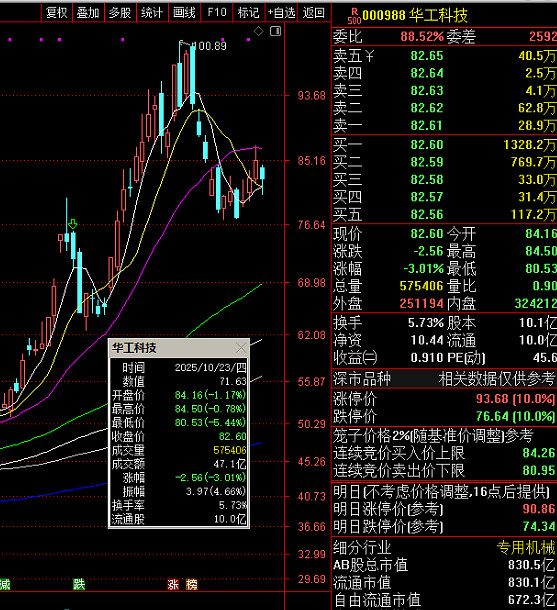This screenshot has width=557, height=610.
Task: Open the 多股 multi-stock view
Action: [x=120, y=13]
